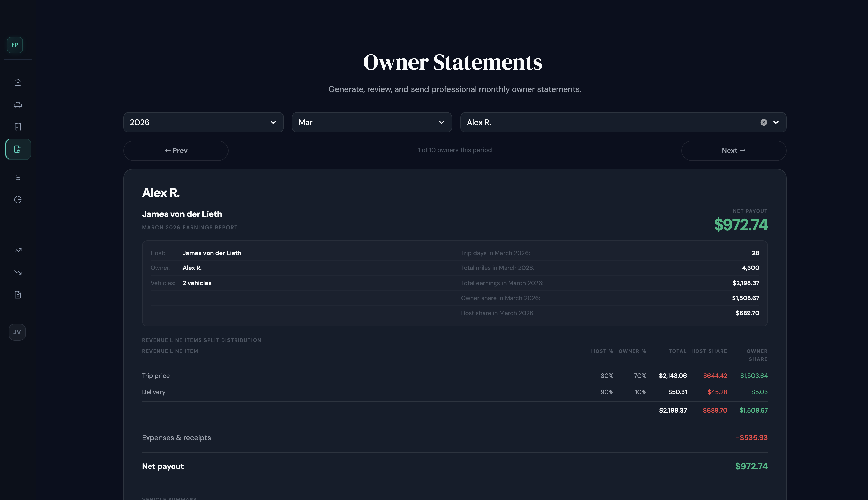Open the Mar month selector dropdown
Screen dimensions: 868x500
click(x=372, y=122)
